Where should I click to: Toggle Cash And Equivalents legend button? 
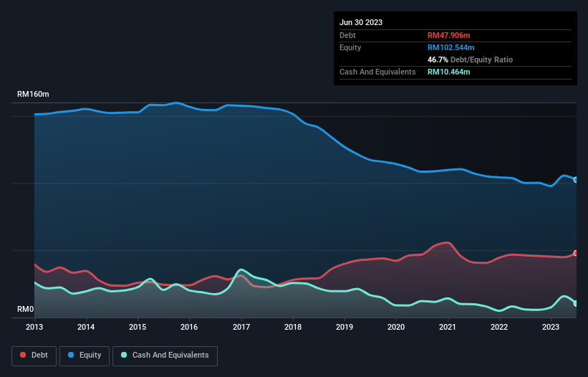(165, 355)
